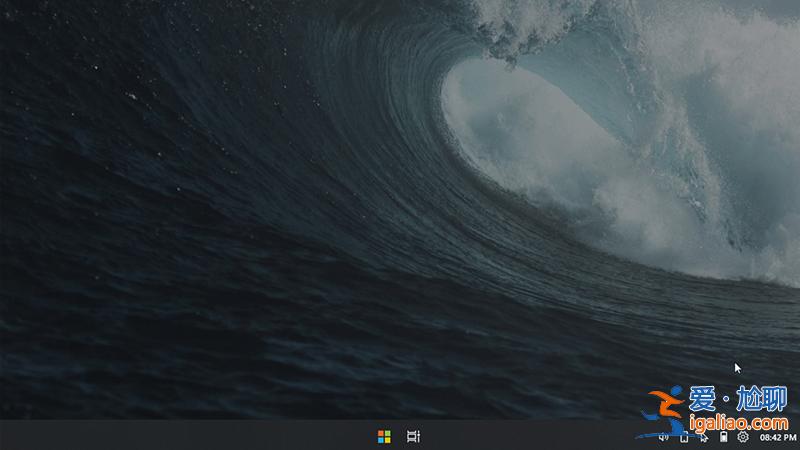
Task: Open the battery status icon in tray
Action: [x=723, y=437]
